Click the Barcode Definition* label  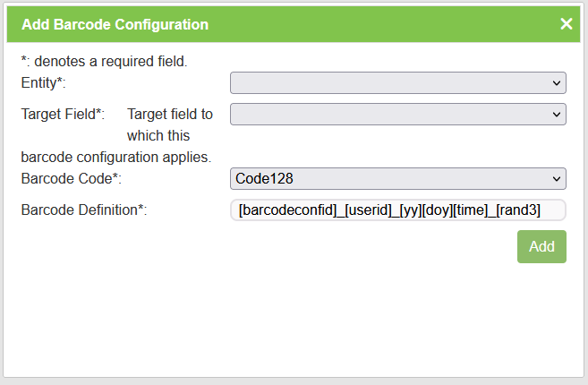pyautogui.click(x=83, y=210)
